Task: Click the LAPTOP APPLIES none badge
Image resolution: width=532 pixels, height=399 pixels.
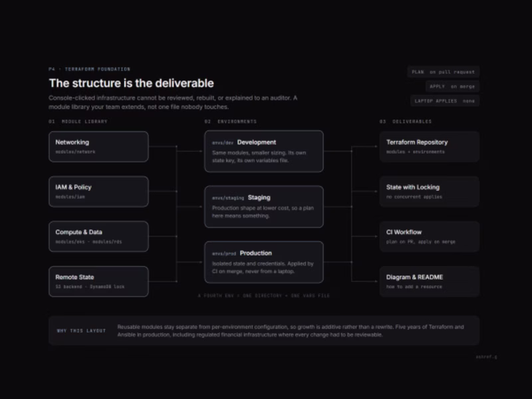Action: point(444,101)
